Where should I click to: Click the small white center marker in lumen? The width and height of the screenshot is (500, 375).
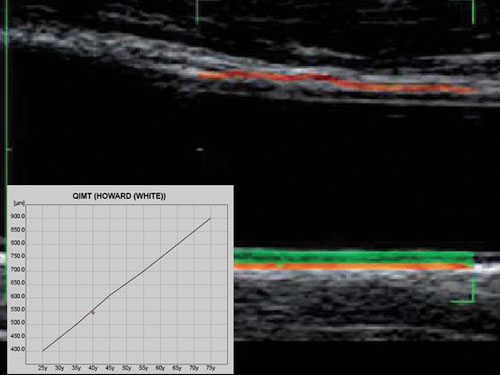coord(200,150)
